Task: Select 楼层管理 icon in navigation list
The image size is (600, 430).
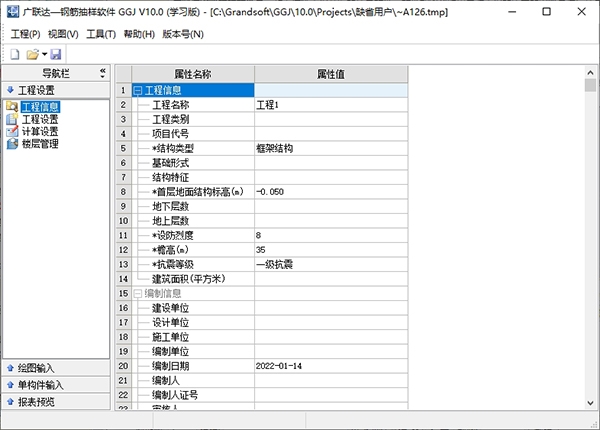Action: pyautogui.click(x=12, y=144)
